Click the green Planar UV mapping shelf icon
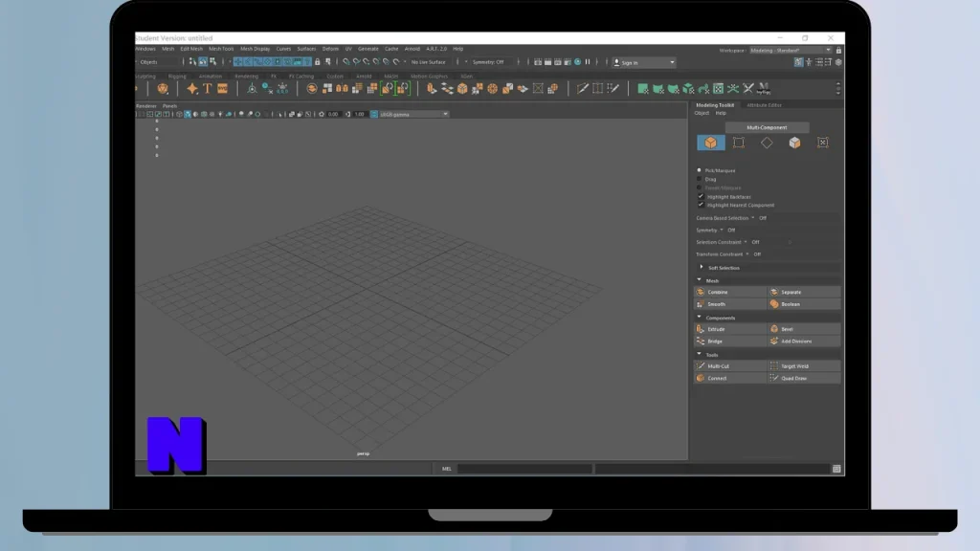The image size is (980, 551). point(642,89)
